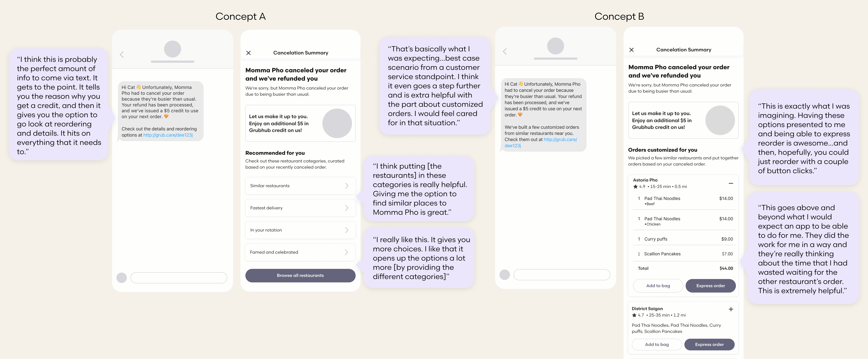The image size is (868, 359).
Task: Open grub.care link in Concept A message
Action: click(x=168, y=135)
